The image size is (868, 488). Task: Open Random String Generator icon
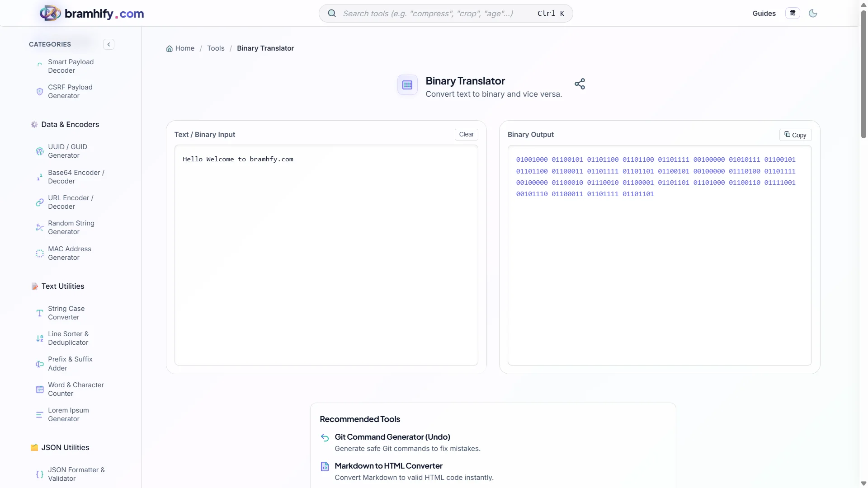pos(40,228)
